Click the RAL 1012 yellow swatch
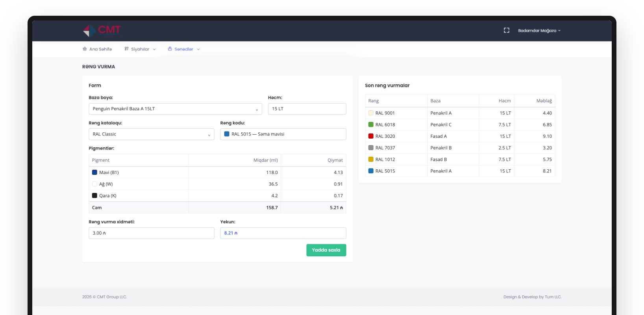Screen dimensions: 644x315 point(371,159)
